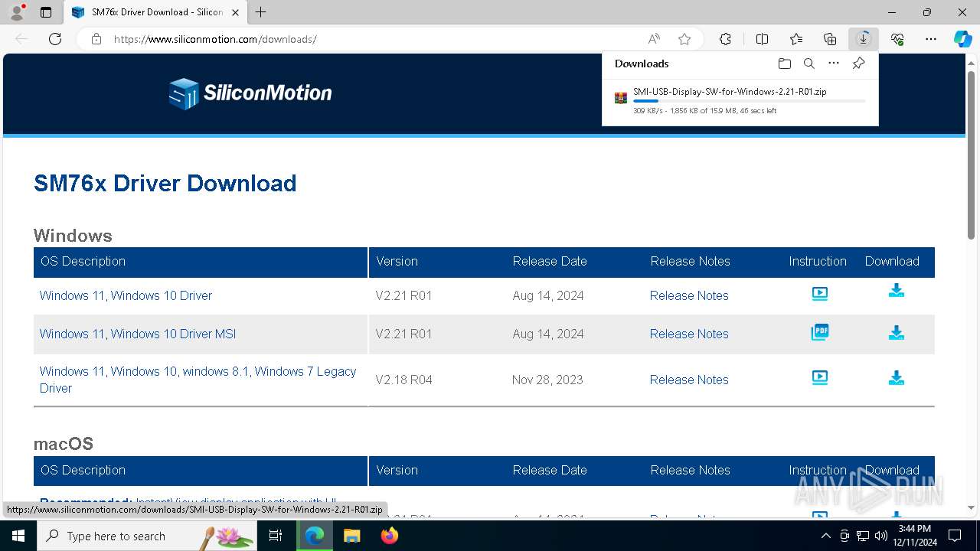
Task: Click the Windows 7 Legacy Driver link
Action: pyautogui.click(x=198, y=380)
